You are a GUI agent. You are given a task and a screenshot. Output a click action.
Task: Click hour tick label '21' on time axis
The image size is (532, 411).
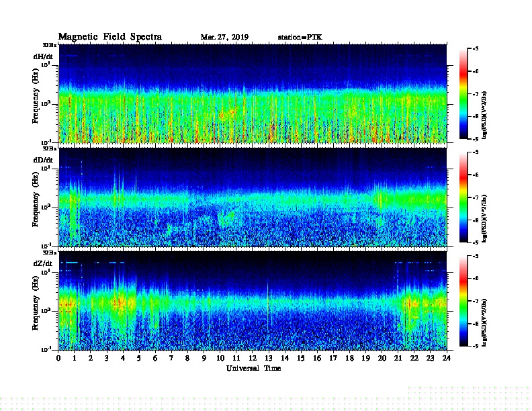pyautogui.click(x=398, y=358)
